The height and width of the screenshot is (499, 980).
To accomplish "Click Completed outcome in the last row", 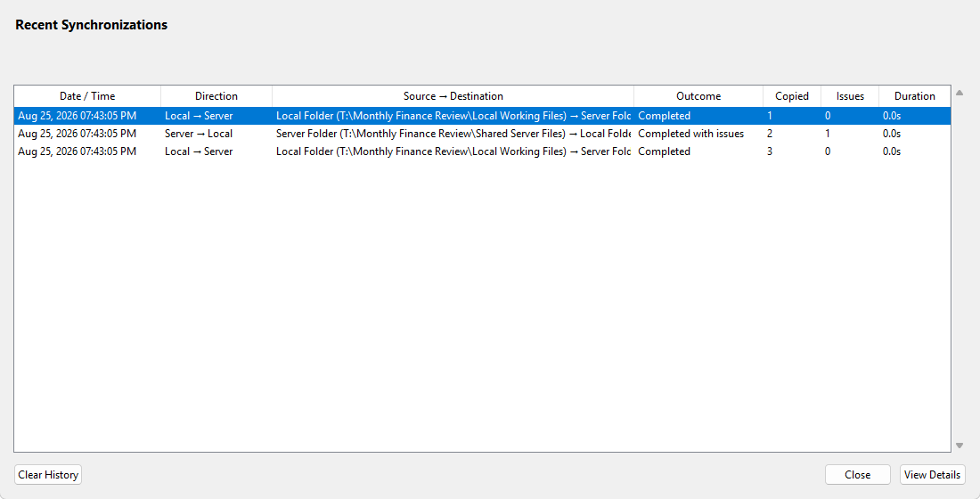I will 664,151.
